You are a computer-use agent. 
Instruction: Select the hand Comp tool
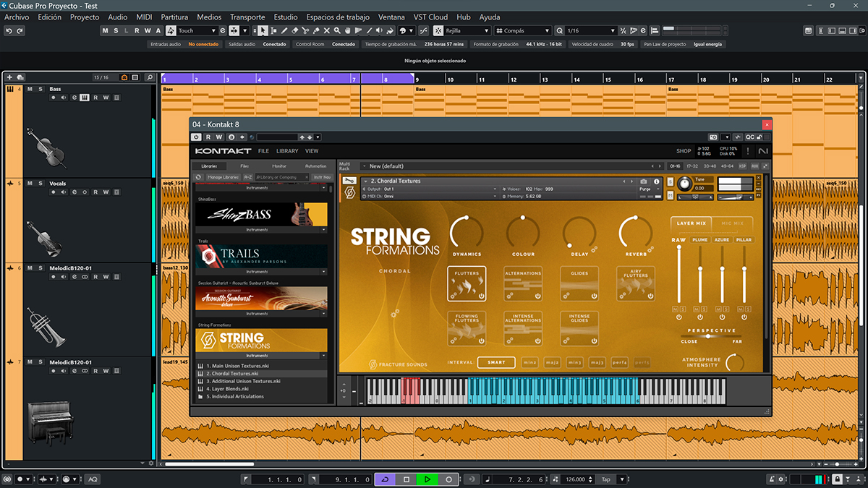click(x=347, y=30)
